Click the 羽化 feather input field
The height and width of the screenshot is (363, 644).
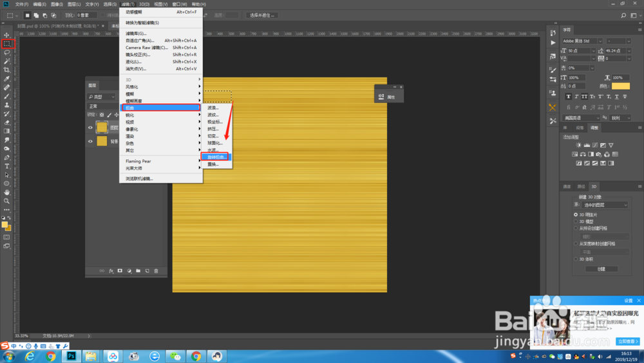(87, 15)
